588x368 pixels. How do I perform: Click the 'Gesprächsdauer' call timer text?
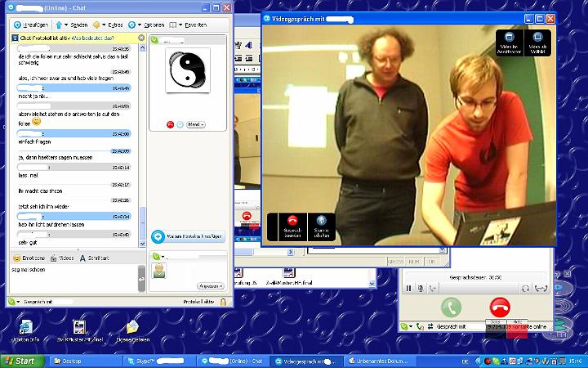(x=475, y=277)
